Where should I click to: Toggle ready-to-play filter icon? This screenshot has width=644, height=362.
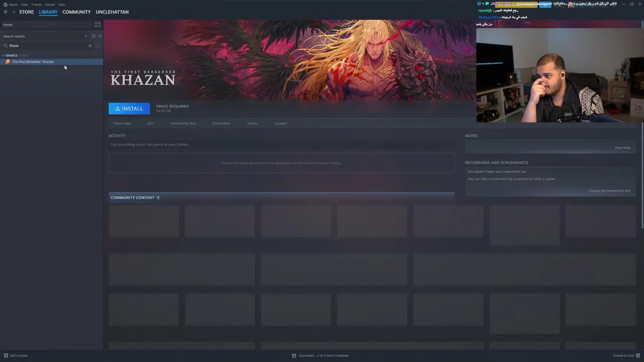pyautogui.click(x=100, y=36)
